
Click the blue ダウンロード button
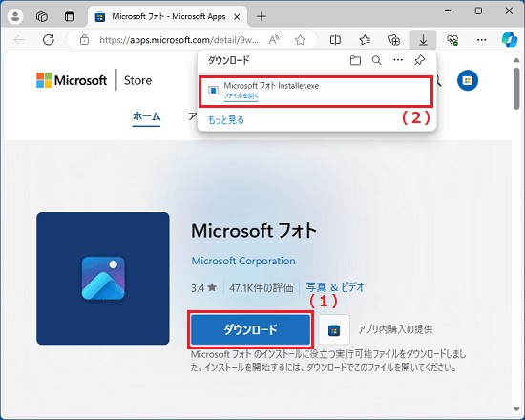[x=250, y=329]
